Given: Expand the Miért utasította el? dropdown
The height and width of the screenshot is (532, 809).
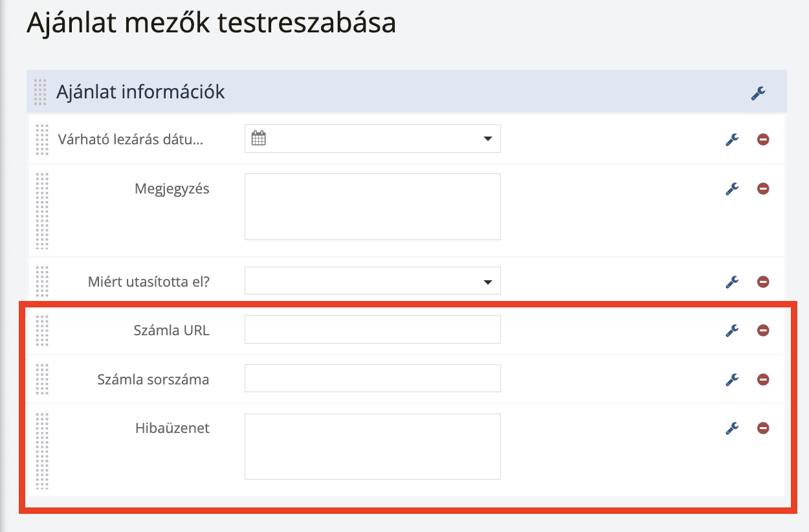Looking at the screenshot, I should [x=487, y=282].
